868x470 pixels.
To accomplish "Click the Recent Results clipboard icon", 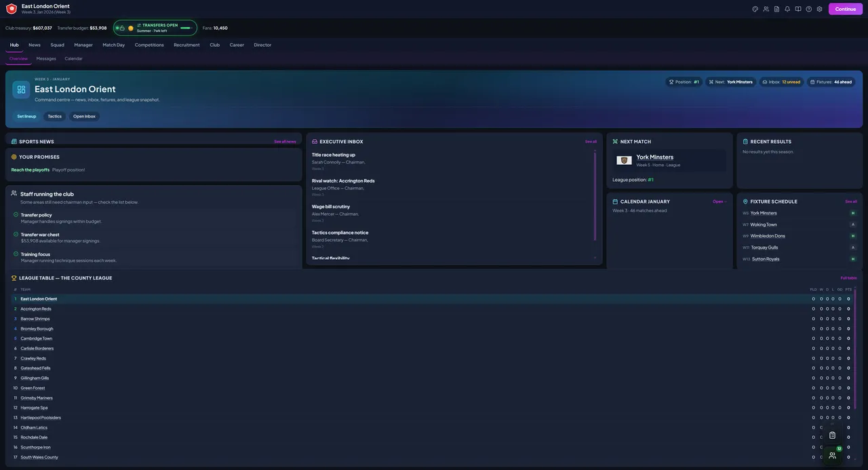I will point(745,142).
